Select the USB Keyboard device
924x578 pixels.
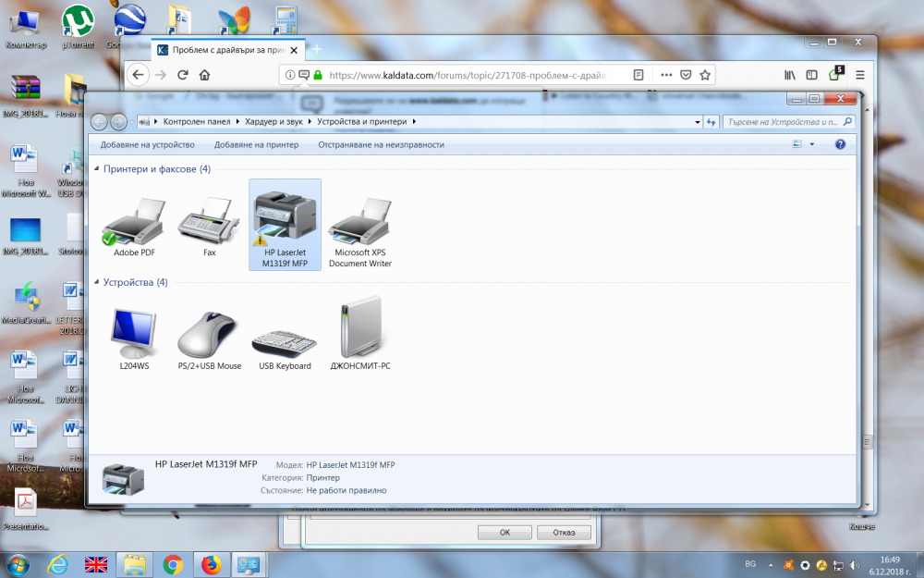coord(285,348)
